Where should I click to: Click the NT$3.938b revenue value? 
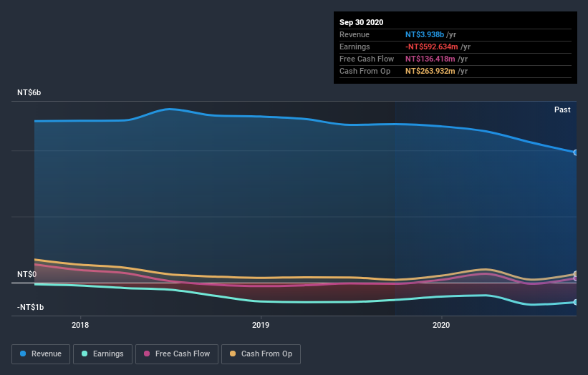pos(425,34)
